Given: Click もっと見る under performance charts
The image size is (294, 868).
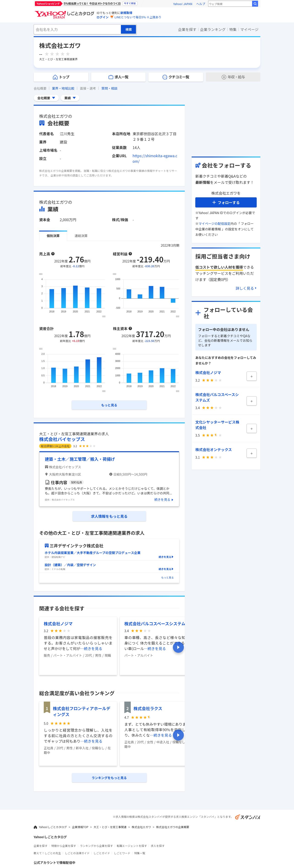Looking at the screenshot, I should coord(109,405).
